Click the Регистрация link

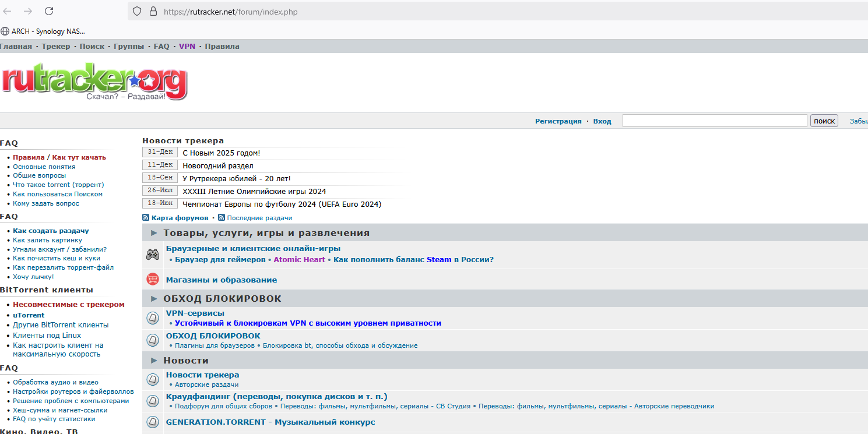(558, 121)
